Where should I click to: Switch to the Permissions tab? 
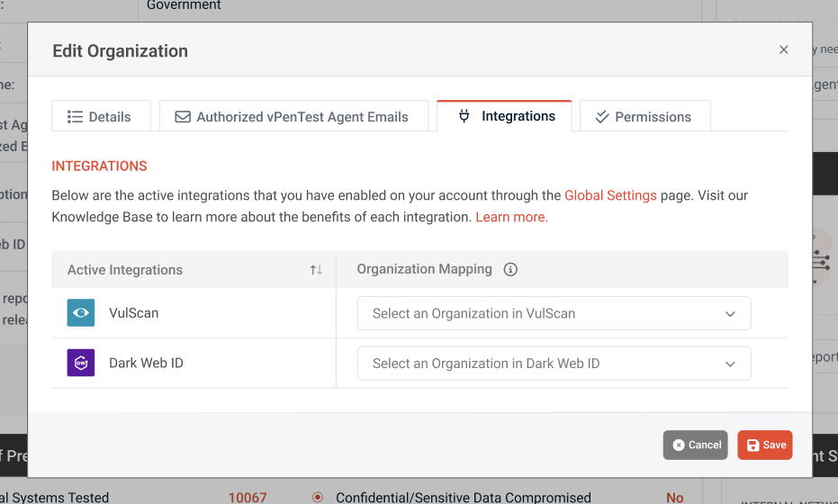(x=644, y=117)
